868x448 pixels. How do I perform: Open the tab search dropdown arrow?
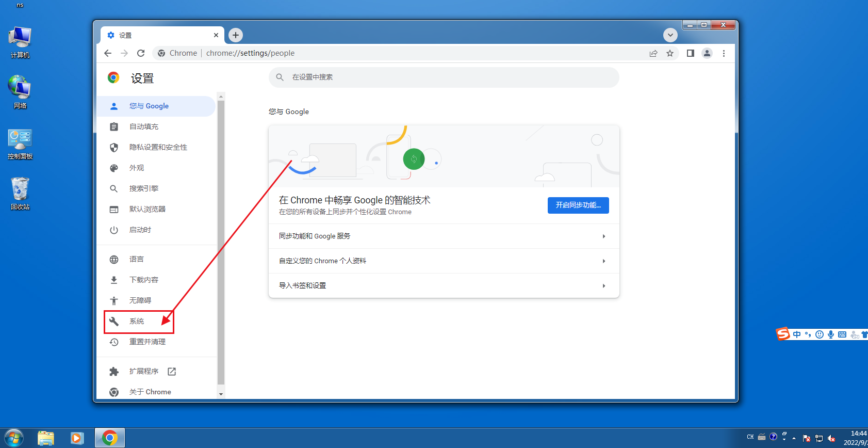(670, 35)
